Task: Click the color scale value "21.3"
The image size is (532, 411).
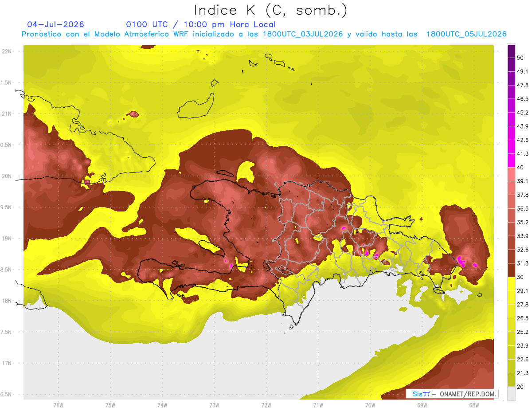Action: click(523, 373)
